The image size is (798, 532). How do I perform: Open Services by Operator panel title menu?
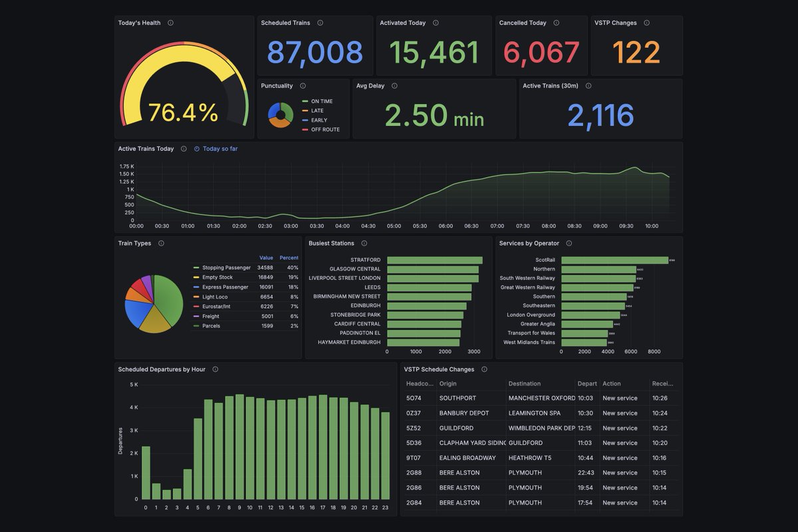529,243
